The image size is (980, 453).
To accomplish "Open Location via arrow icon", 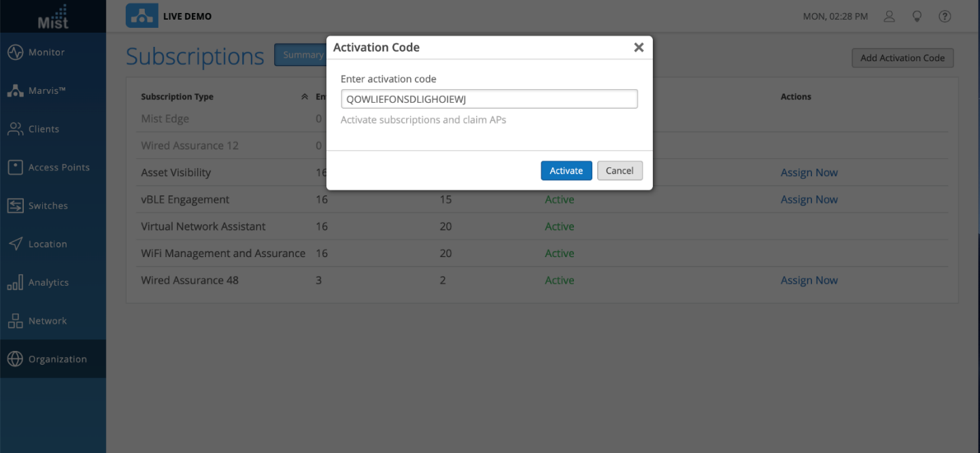I will point(15,244).
